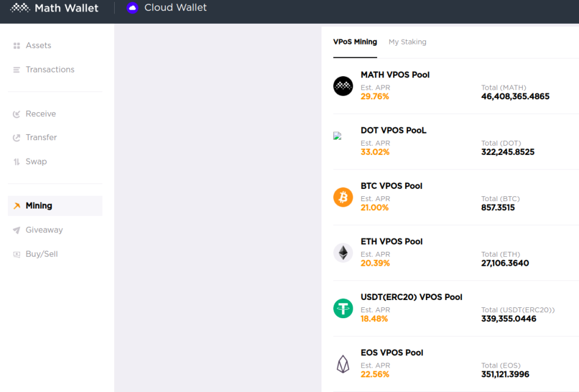Click the Total (DOT) label

(501, 143)
